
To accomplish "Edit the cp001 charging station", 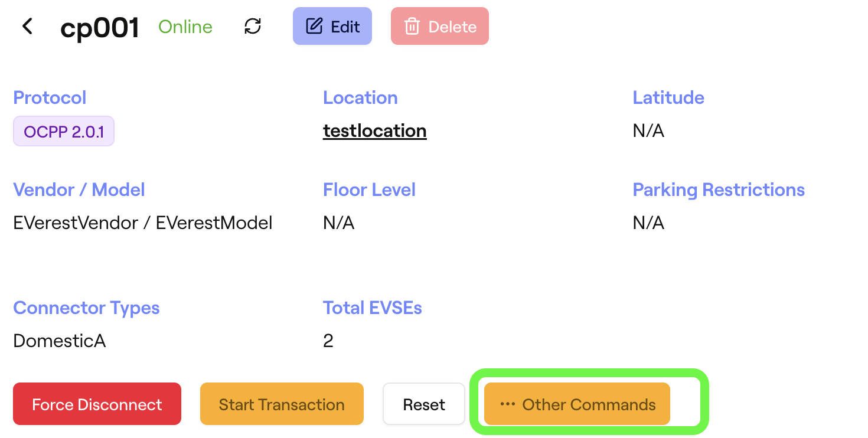I will pyautogui.click(x=332, y=27).
